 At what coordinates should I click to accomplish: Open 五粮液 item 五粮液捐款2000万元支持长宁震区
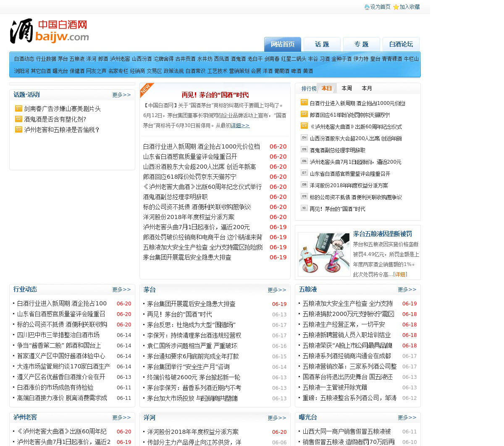[349, 314]
